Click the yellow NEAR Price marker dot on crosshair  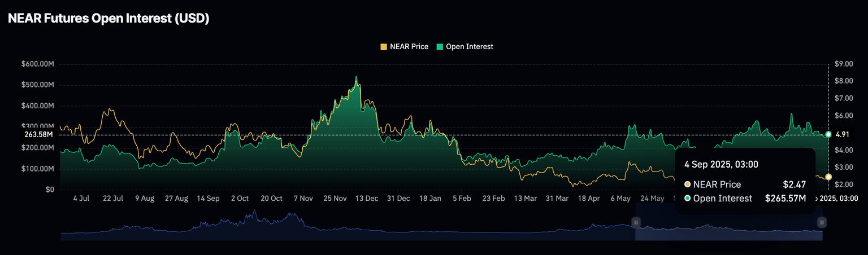coord(828,177)
